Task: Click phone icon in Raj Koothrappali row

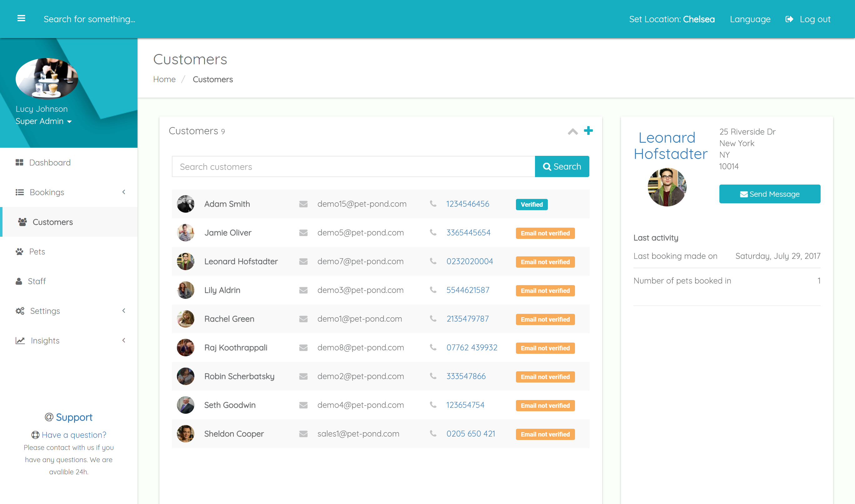Action: (x=433, y=348)
